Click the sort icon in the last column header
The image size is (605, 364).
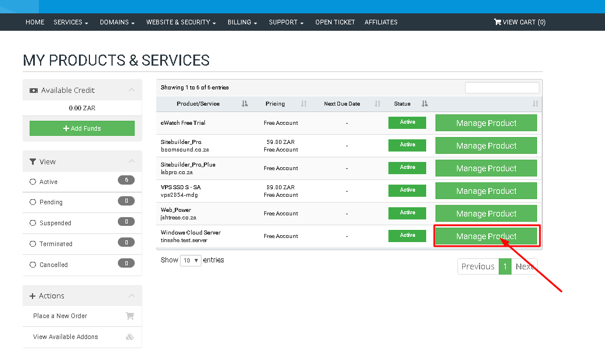coord(535,103)
